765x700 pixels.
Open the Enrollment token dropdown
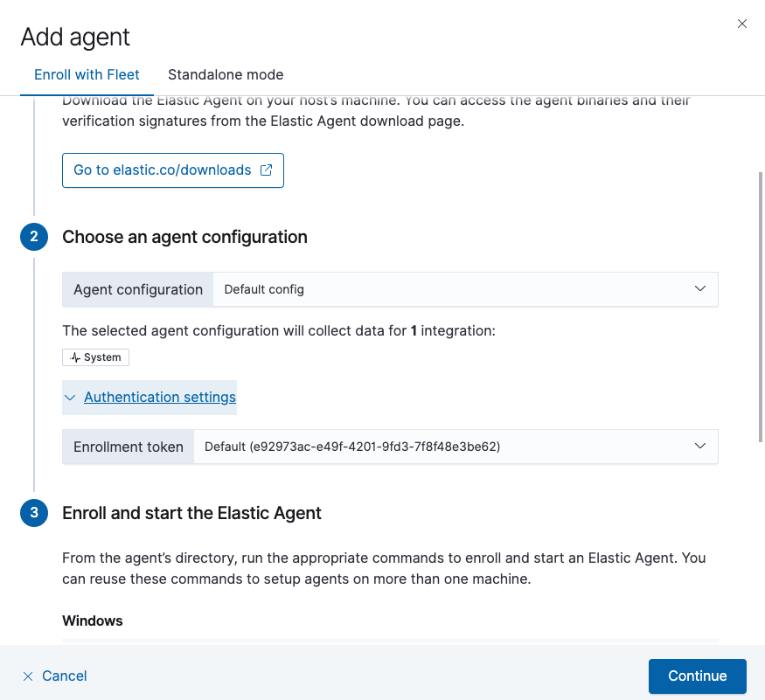point(455,446)
